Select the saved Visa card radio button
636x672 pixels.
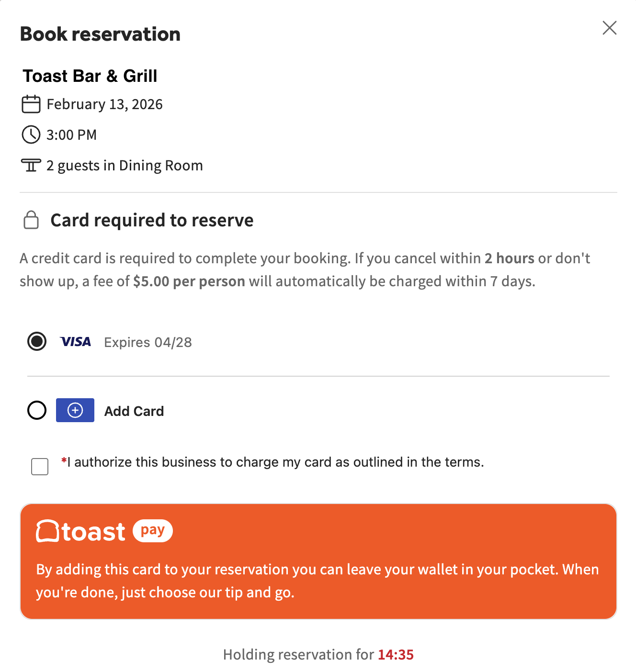pyautogui.click(x=37, y=341)
